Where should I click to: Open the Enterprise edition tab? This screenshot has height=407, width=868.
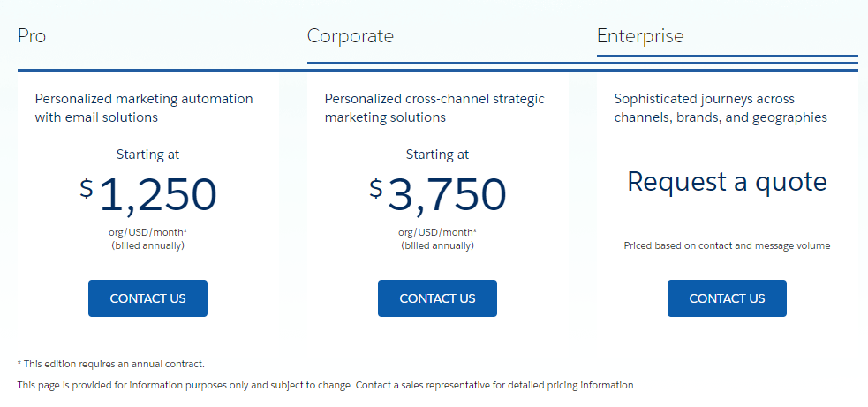pyautogui.click(x=640, y=36)
